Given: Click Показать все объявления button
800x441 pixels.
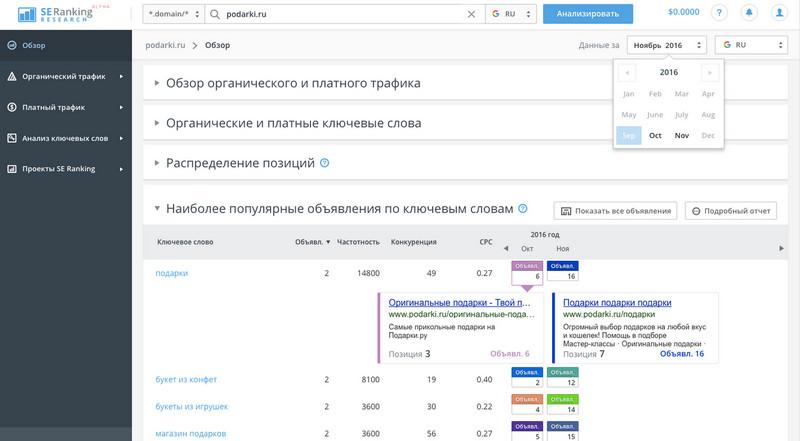Looking at the screenshot, I should 615,211.
